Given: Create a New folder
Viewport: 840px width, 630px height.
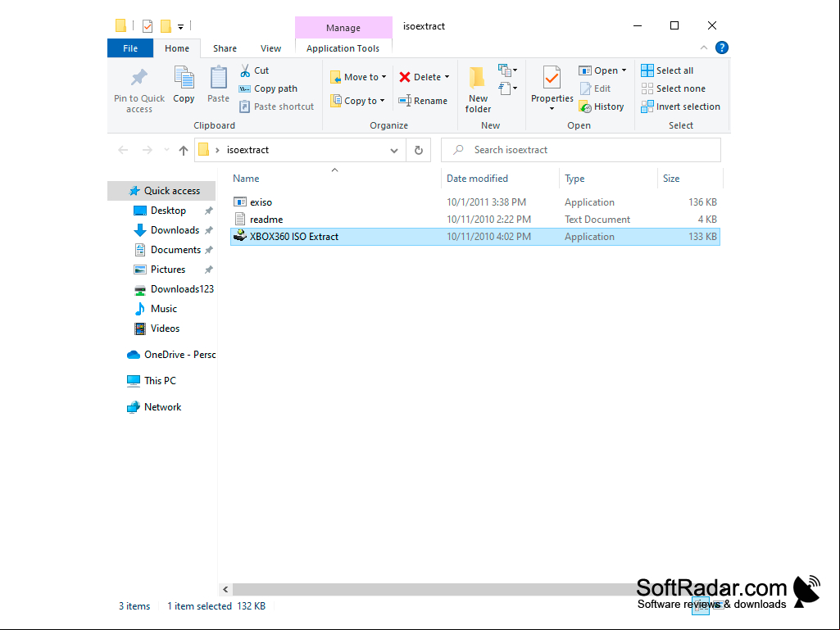Looking at the screenshot, I should point(478,89).
